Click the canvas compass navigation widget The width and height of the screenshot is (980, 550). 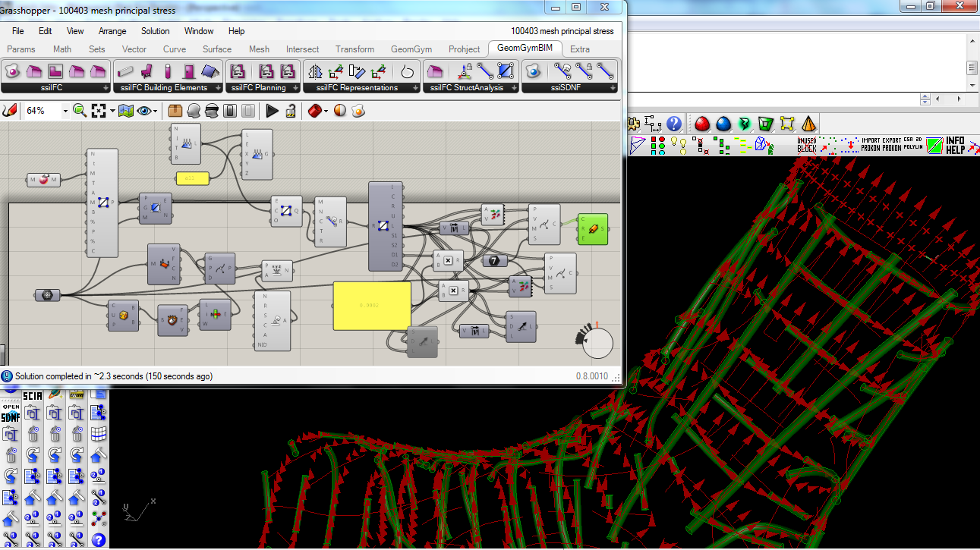coord(597,341)
